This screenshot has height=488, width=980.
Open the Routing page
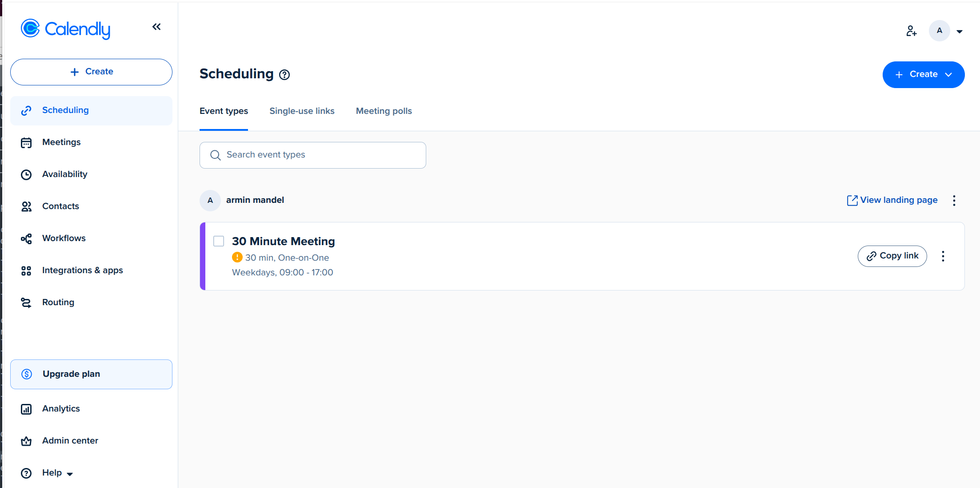[x=58, y=302]
